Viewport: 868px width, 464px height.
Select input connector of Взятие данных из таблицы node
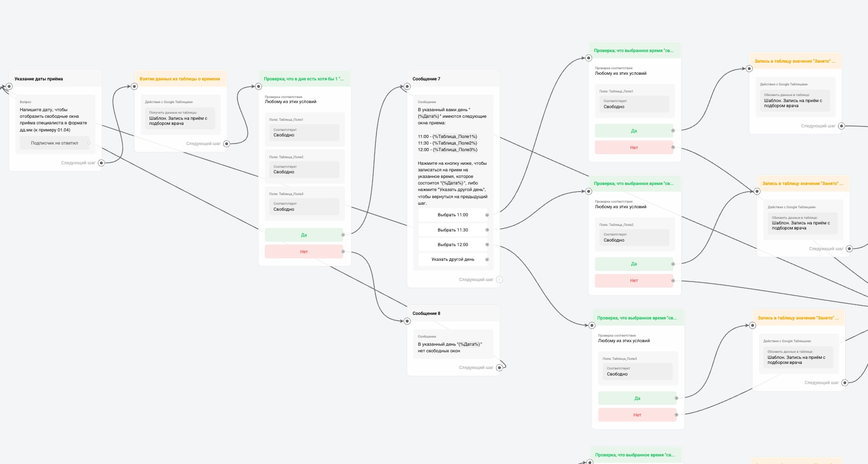(x=134, y=86)
